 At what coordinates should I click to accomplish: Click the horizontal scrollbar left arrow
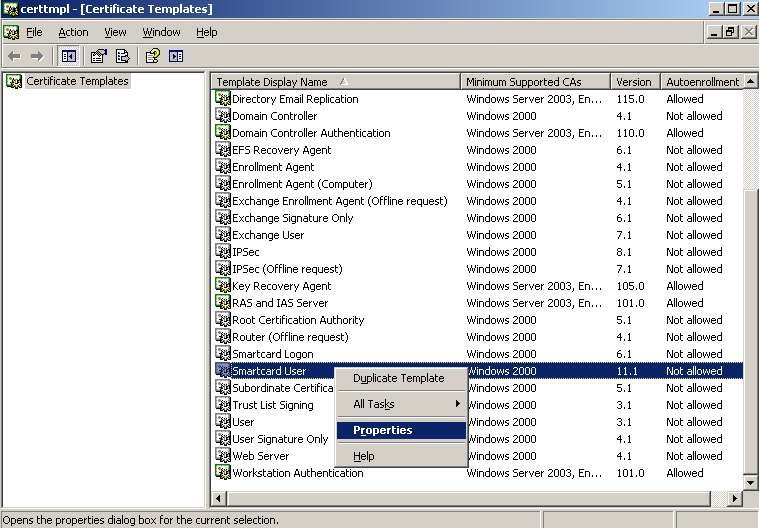click(218, 498)
